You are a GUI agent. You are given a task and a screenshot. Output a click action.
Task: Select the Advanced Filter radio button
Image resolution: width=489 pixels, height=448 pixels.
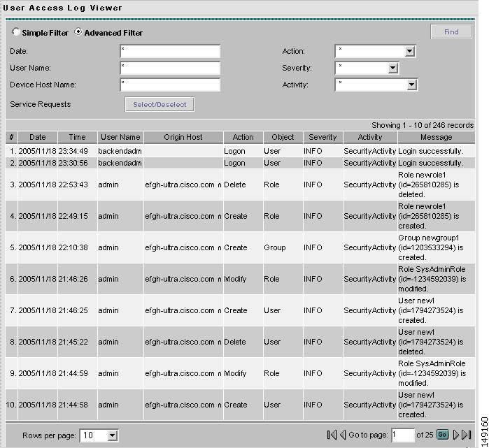coord(78,31)
